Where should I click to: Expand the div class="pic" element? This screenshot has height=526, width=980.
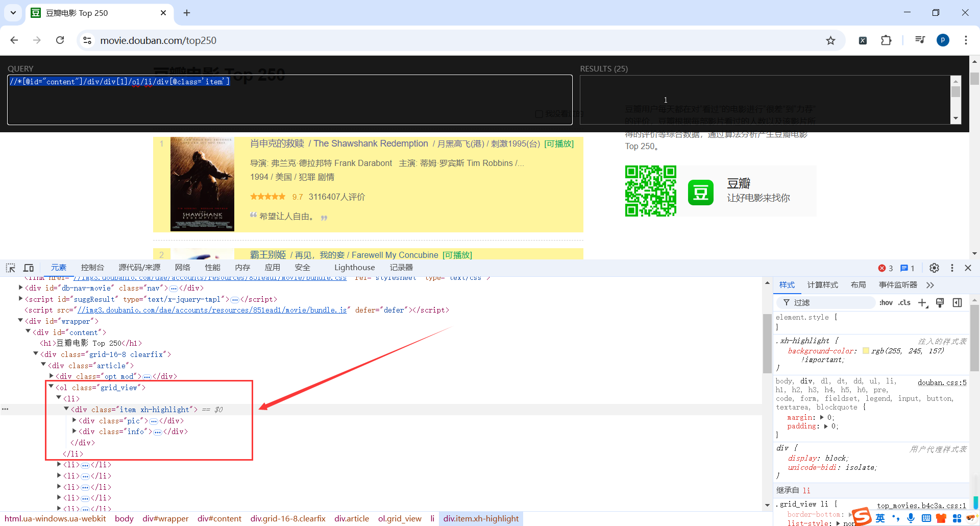(x=75, y=420)
